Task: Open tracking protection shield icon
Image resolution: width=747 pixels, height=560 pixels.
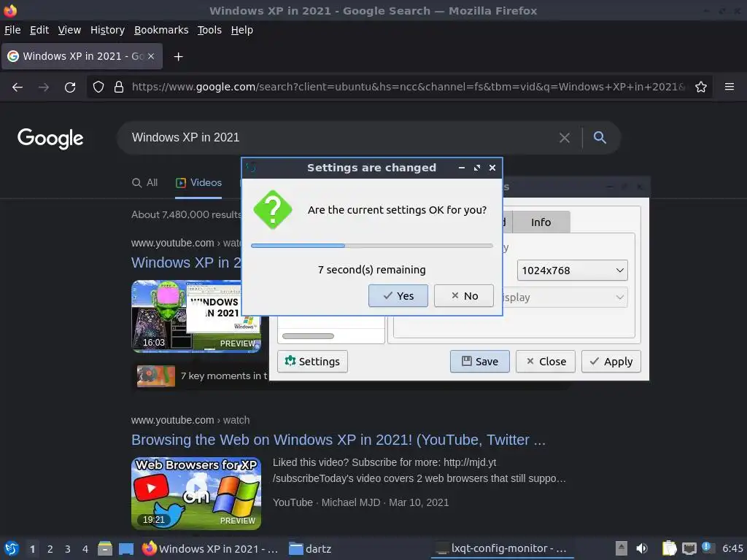Action: (x=98, y=87)
